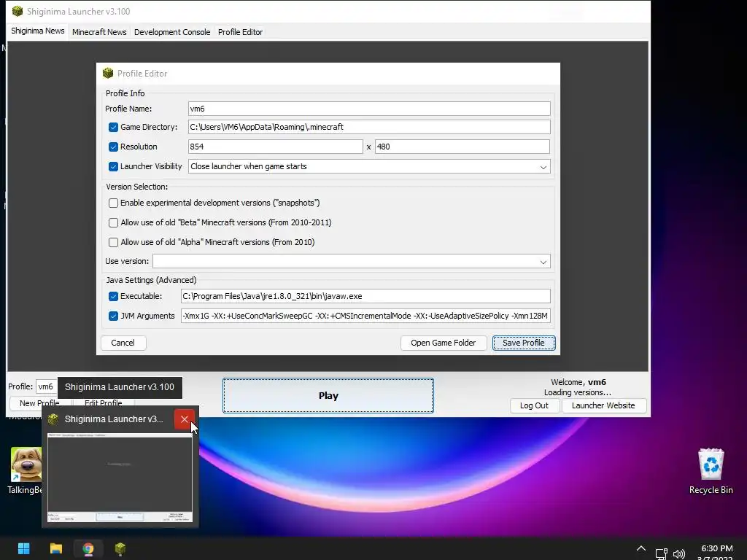
Task: Click launcher icon in taskbar preview header
Action: pyautogui.click(x=53, y=419)
